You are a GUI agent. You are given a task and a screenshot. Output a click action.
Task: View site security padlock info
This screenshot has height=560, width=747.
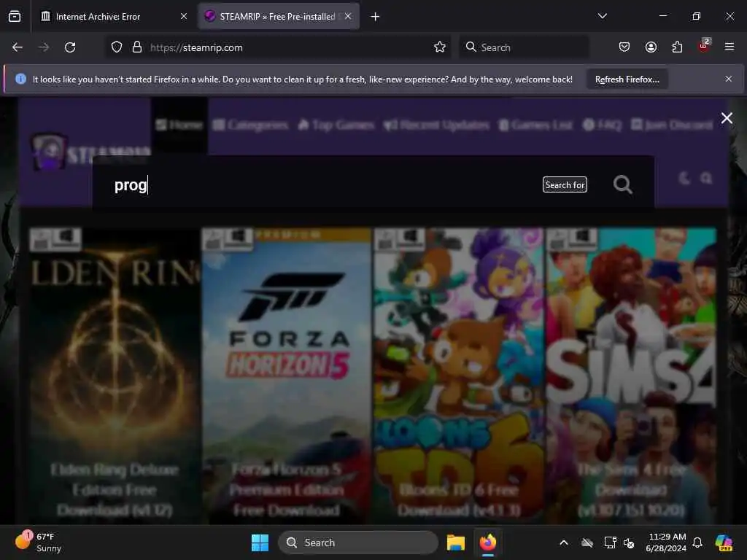tap(137, 47)
